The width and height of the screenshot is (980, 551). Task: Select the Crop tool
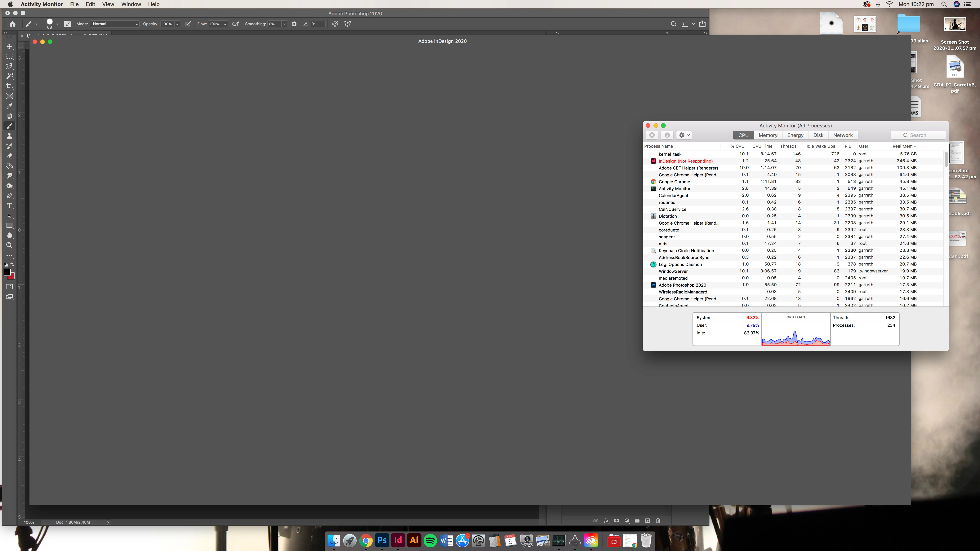click(x=10, y=86)
